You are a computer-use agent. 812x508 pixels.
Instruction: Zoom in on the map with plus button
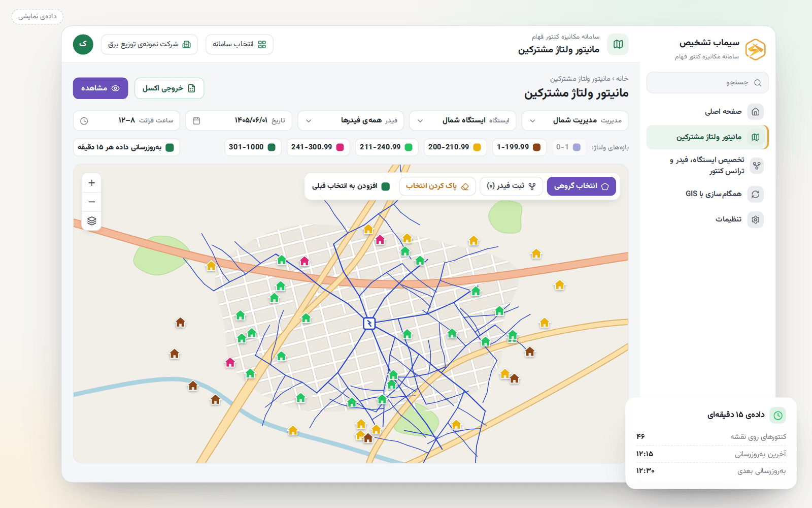point(91,183)
